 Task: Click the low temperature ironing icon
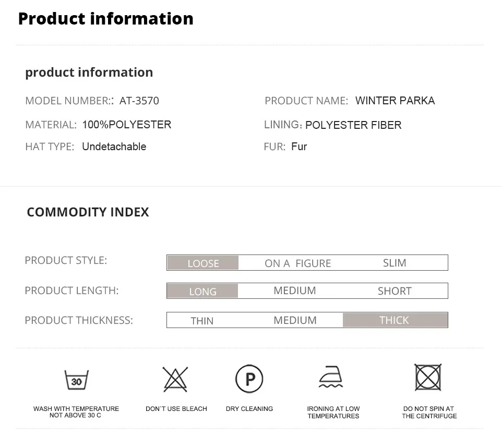pyautogui.click(x=331, y=378)
